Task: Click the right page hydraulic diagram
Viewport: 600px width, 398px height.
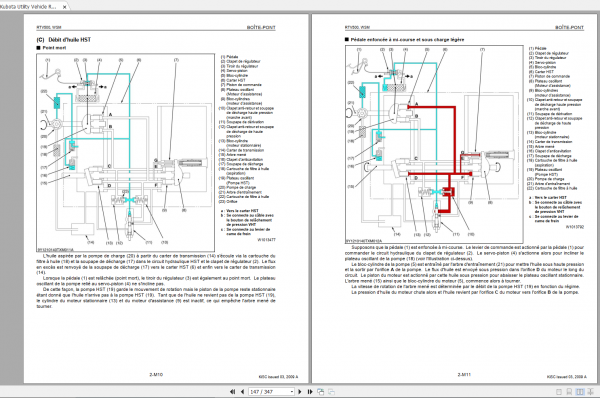Action: pos(434,144)
